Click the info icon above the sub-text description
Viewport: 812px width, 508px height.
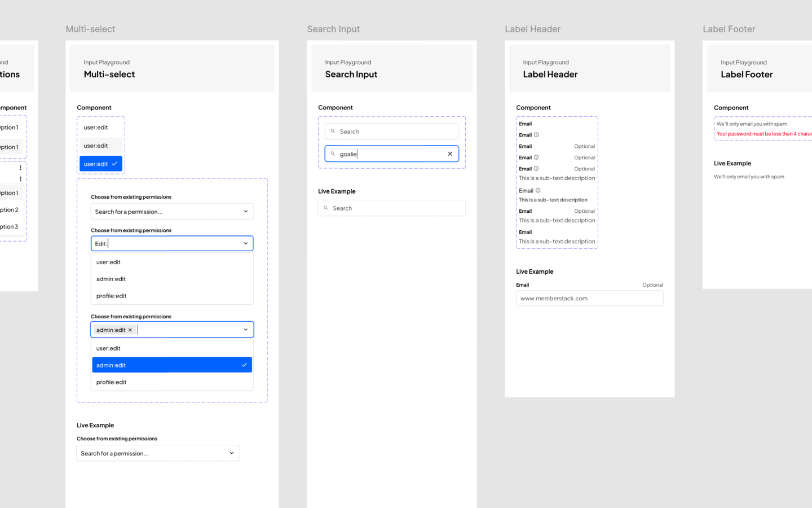tap(539, 190)
